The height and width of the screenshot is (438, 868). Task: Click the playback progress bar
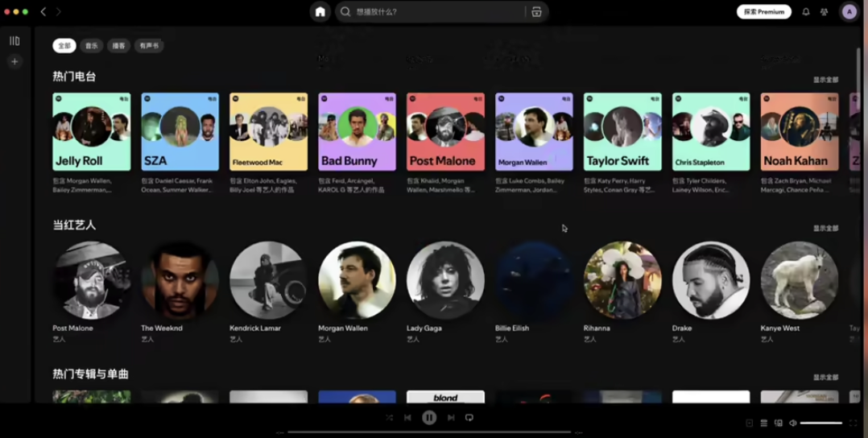click(429, 432)
